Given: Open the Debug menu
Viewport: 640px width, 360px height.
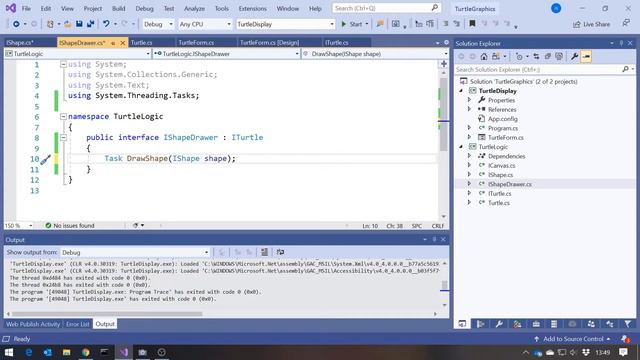Looking at the screenshot, I should (x=144, y=9).
